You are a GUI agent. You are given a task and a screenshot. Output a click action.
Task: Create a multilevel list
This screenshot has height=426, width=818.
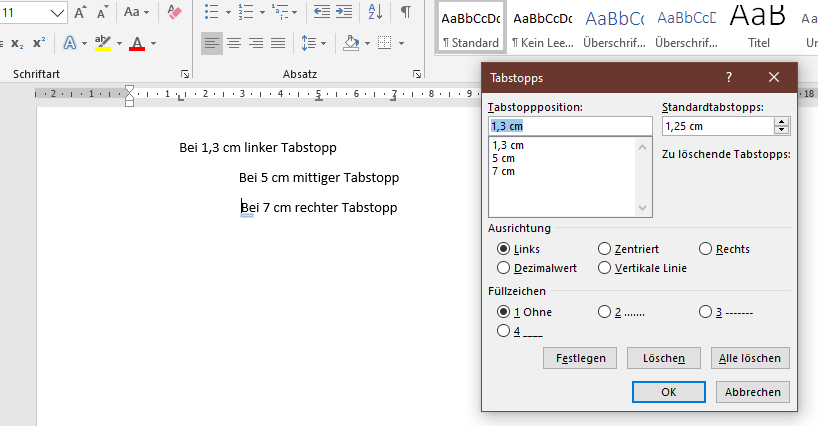click(280, 11)
